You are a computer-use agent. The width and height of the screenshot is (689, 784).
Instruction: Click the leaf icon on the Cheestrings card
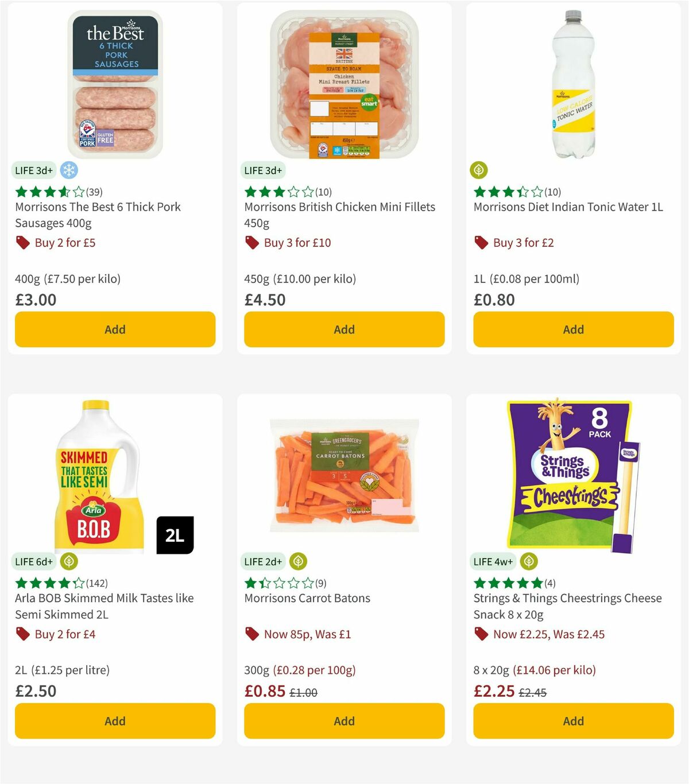[527, 561]
